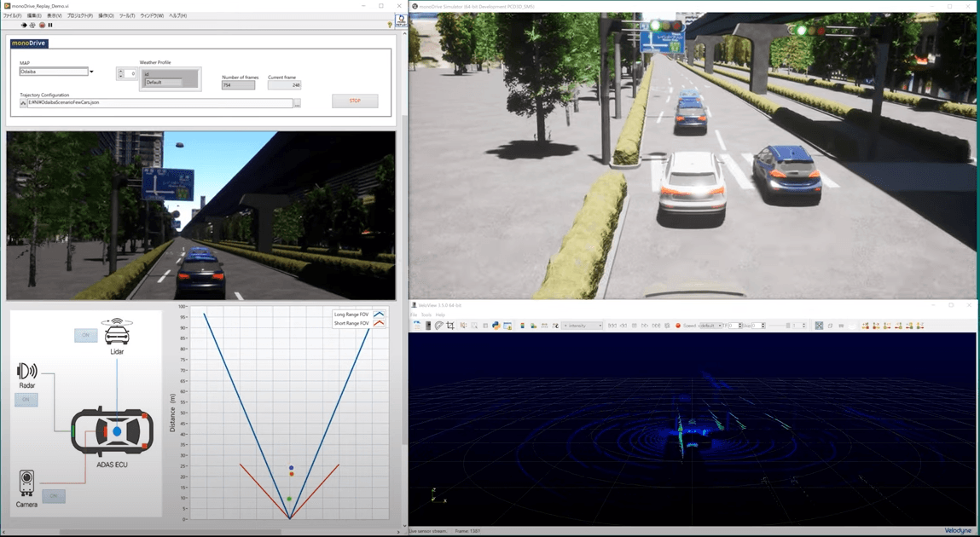Open the Tools menu in VeloView
Screen dimensions: 980x537
tap(426, 315)
